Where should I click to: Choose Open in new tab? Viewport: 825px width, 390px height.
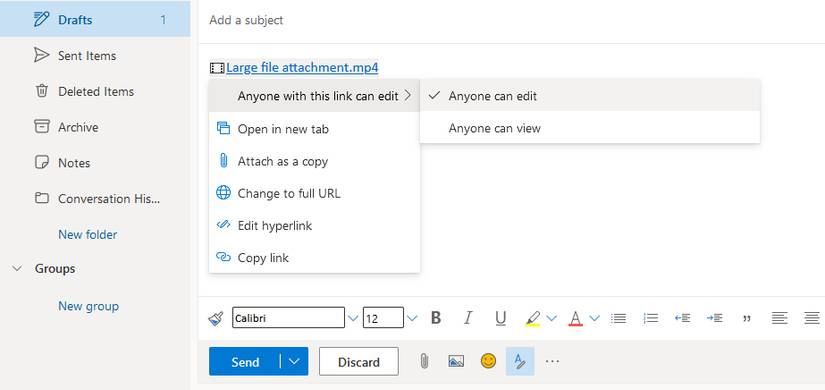pos(314,128)
